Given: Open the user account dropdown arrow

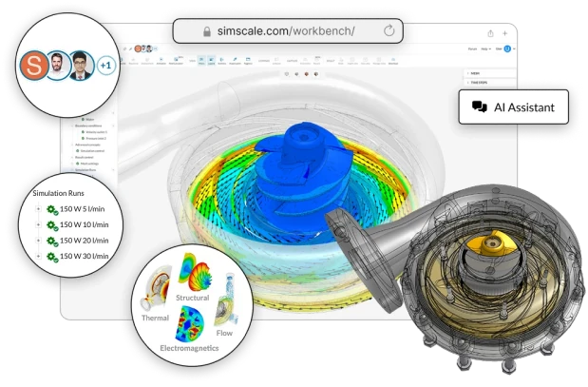Looking at the screenshot, I should pos(514,48).
